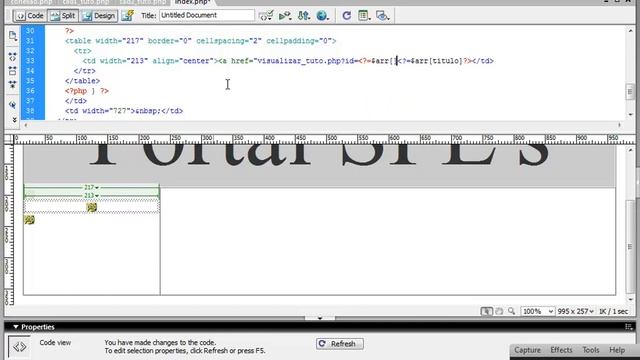Select parent tag icon
Screen dimensions: 640x360
(x=13, y=105)
